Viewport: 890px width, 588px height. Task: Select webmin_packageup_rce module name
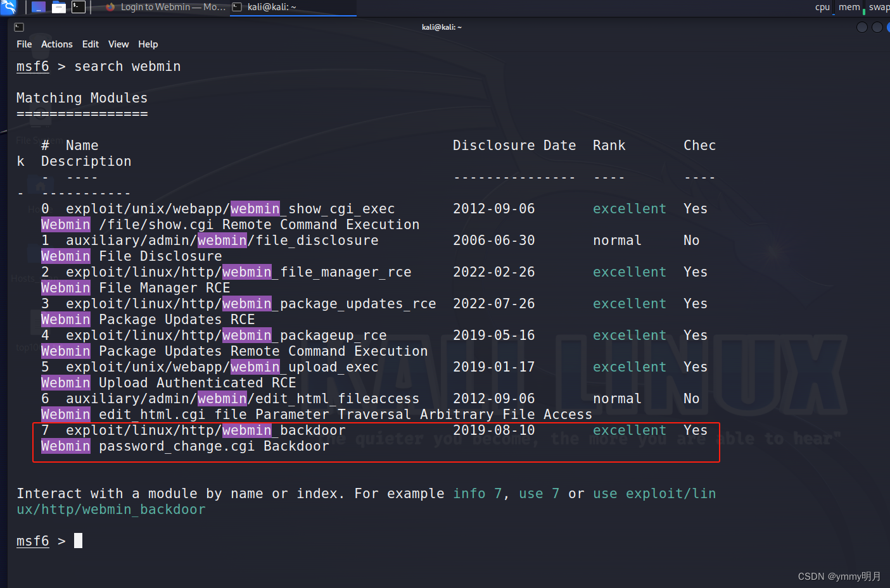(226, 335)
